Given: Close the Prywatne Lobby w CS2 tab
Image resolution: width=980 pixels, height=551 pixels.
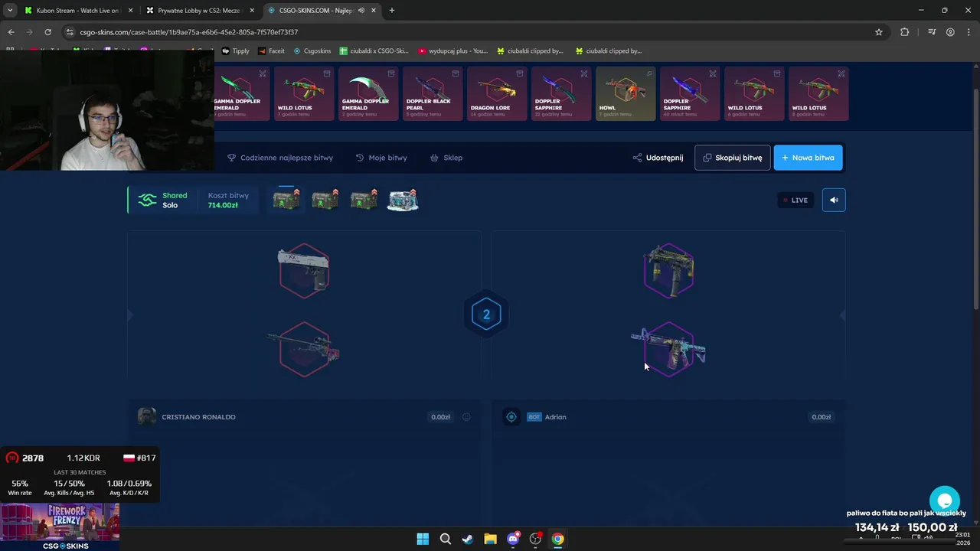Looking at the screenshot, I should coord(252,11).
